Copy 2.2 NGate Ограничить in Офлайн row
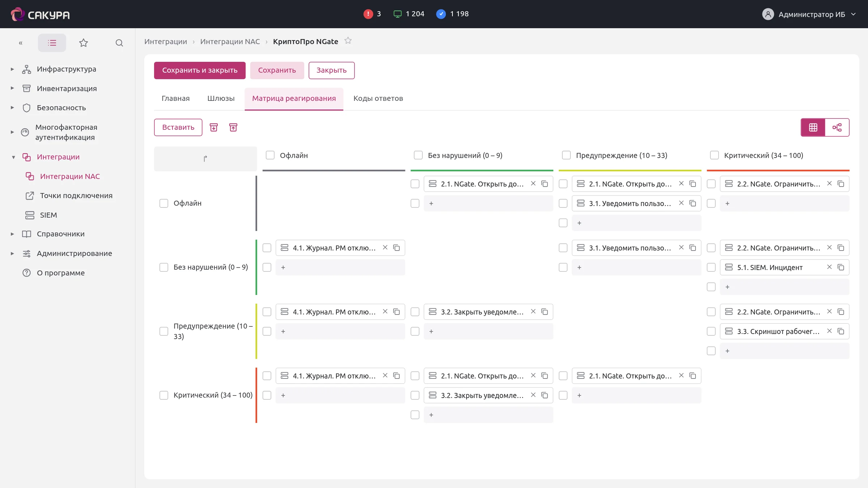The height and width of the screenshot is (488, 868). coord(841,184)
